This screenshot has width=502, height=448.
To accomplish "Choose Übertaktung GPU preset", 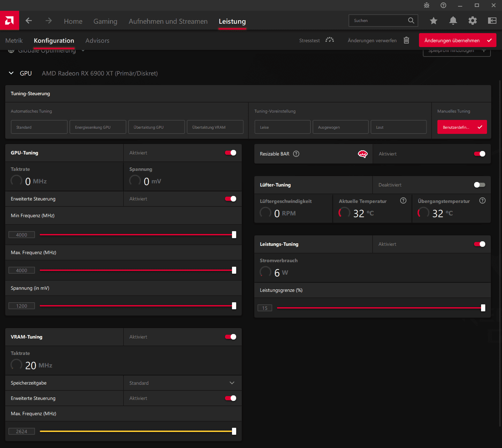I will (x=157, y=127).
